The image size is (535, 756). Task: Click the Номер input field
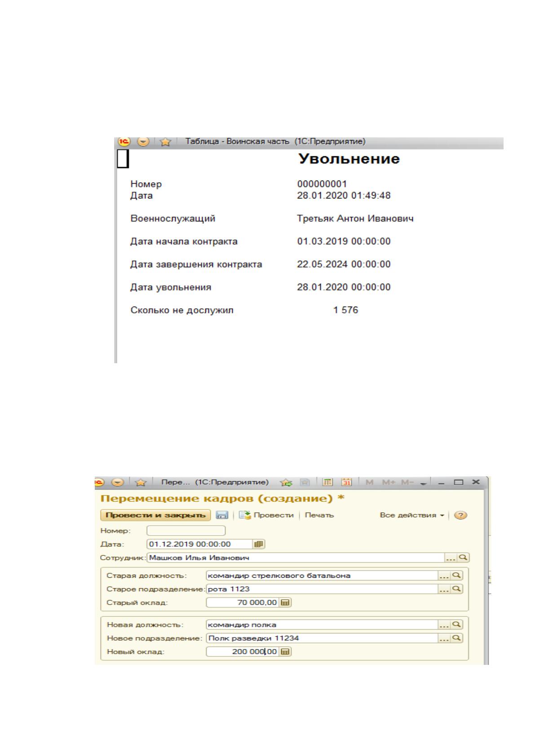point(186,531)
